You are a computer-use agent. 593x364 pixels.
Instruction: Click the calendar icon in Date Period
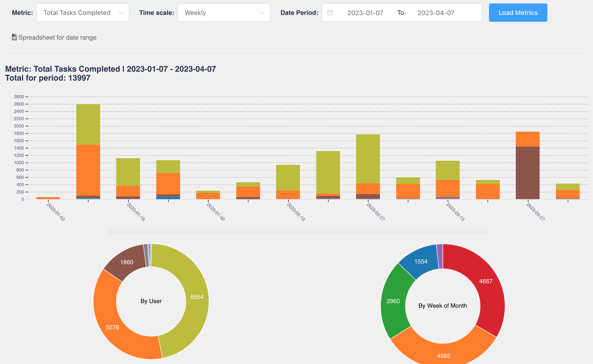click(x=330, y=13)
